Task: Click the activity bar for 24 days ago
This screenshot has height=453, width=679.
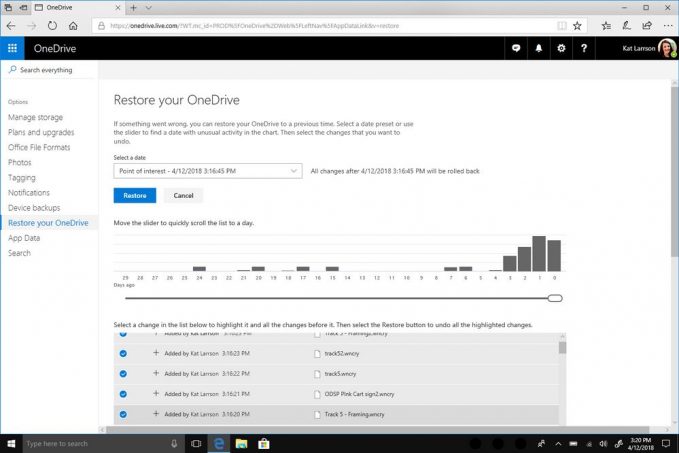Action: click(199, 269)
